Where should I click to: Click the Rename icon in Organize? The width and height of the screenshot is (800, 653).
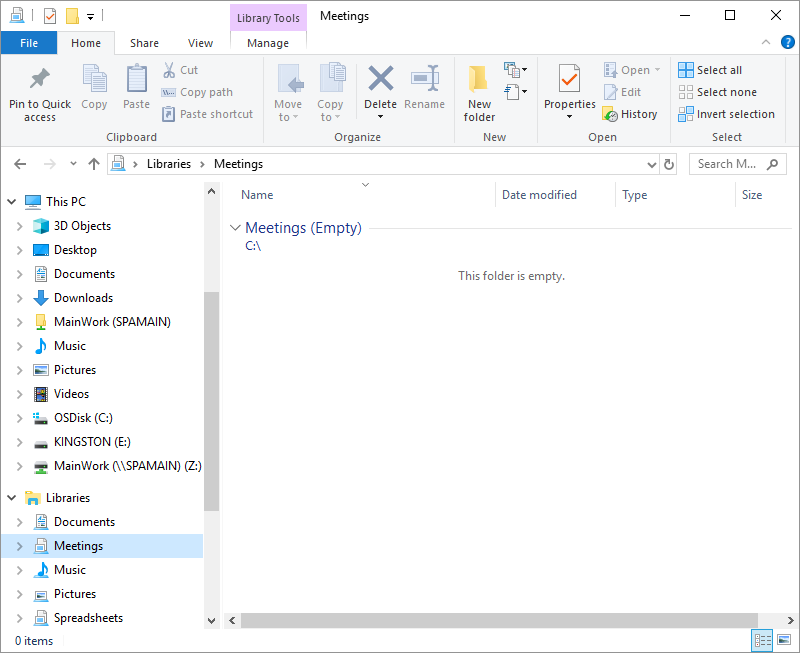[x=424, y=78]
